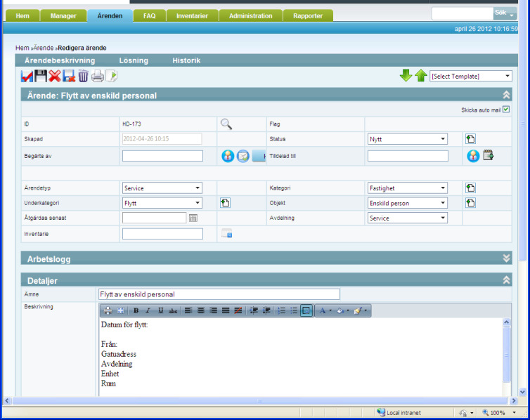Click the edit icon next to Status dropdown
530x420 pixels.
(470, 139)
